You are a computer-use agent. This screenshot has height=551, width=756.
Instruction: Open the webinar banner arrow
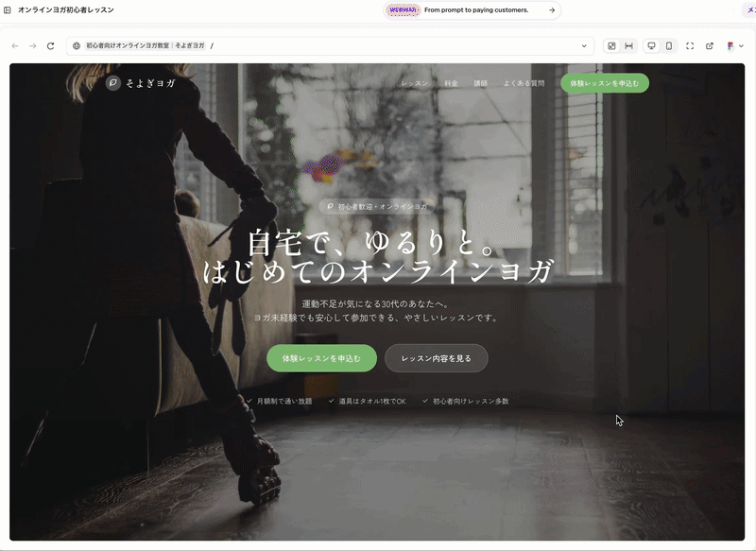(552, 10)
